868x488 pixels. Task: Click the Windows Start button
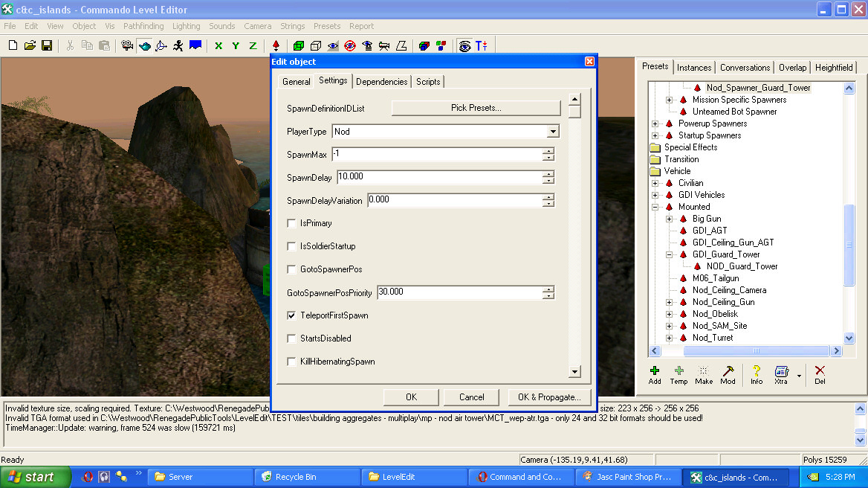pos(36,477)
